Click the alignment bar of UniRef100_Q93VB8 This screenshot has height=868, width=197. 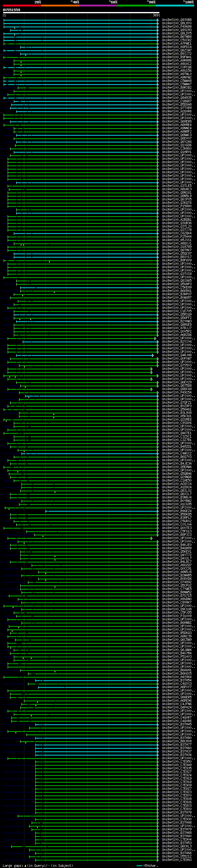coord(81,20)
